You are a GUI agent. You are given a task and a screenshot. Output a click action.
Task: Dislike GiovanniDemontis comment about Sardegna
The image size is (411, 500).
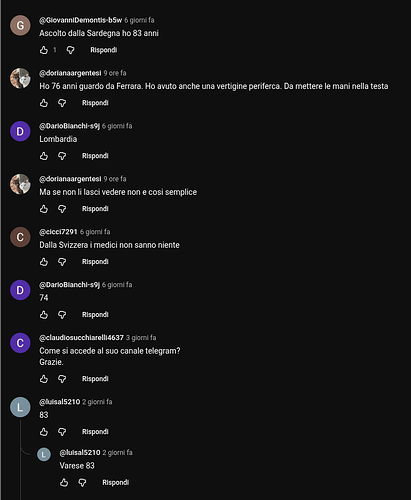(70, 50)
